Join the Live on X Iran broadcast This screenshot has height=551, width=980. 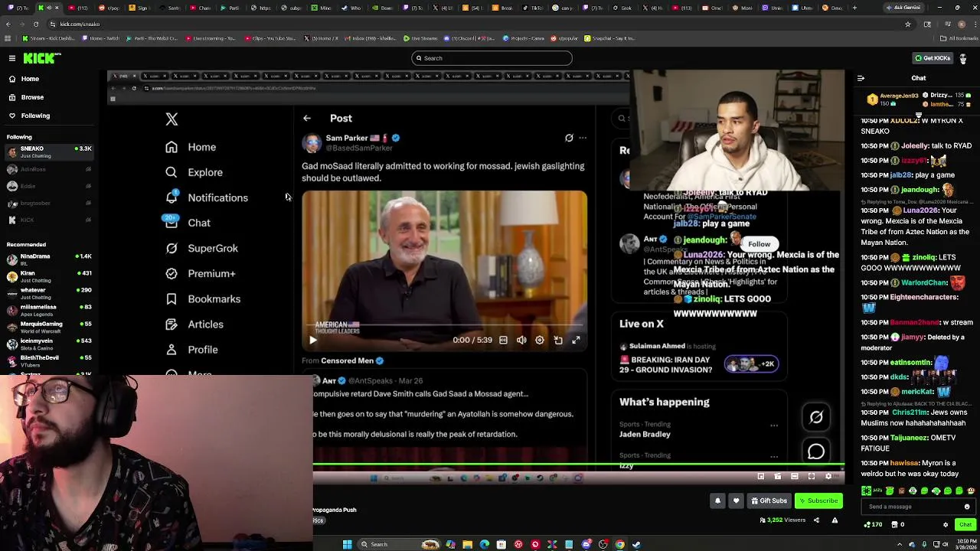(x=699, y=359)
